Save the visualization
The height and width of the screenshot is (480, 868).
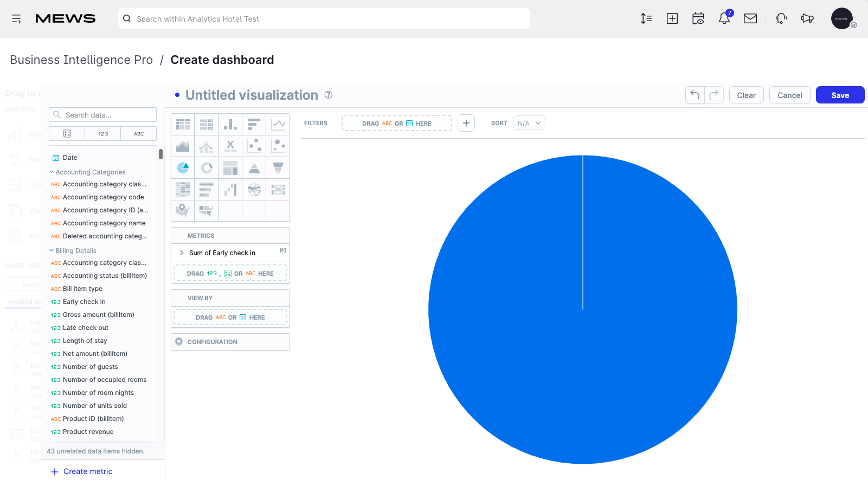[840, 95]
